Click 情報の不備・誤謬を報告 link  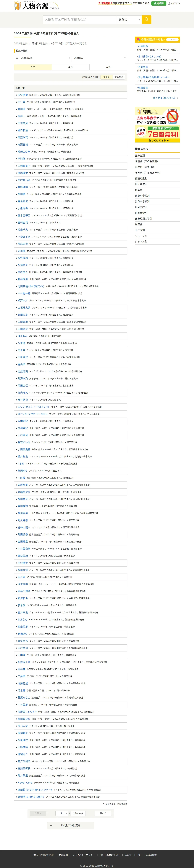click(x=116, y=804)
